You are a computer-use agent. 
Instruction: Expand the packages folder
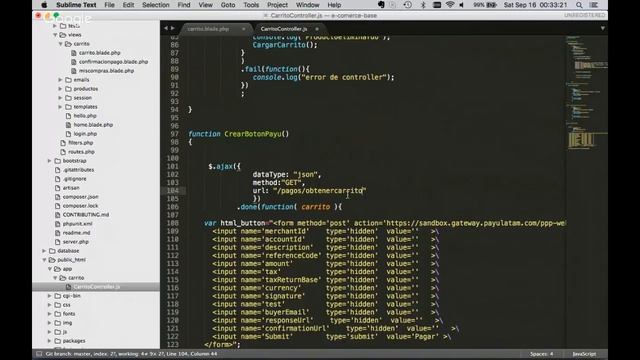pyautogui.click(x=50, y=340)
